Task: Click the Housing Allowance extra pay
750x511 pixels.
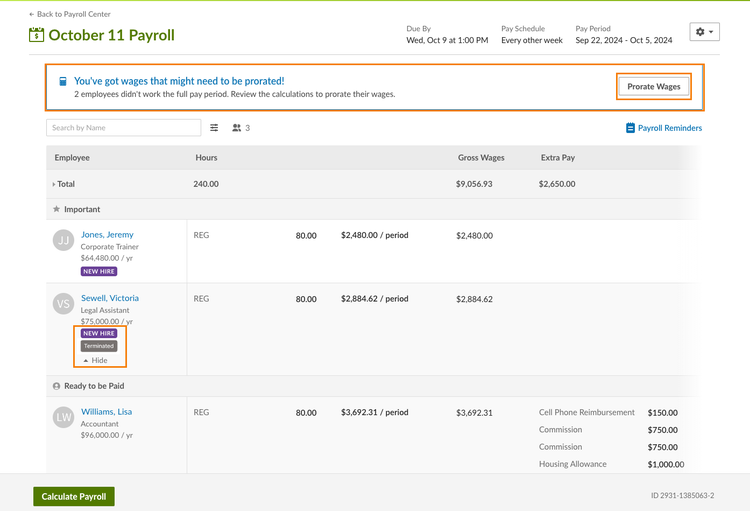Action: [573, 464]
